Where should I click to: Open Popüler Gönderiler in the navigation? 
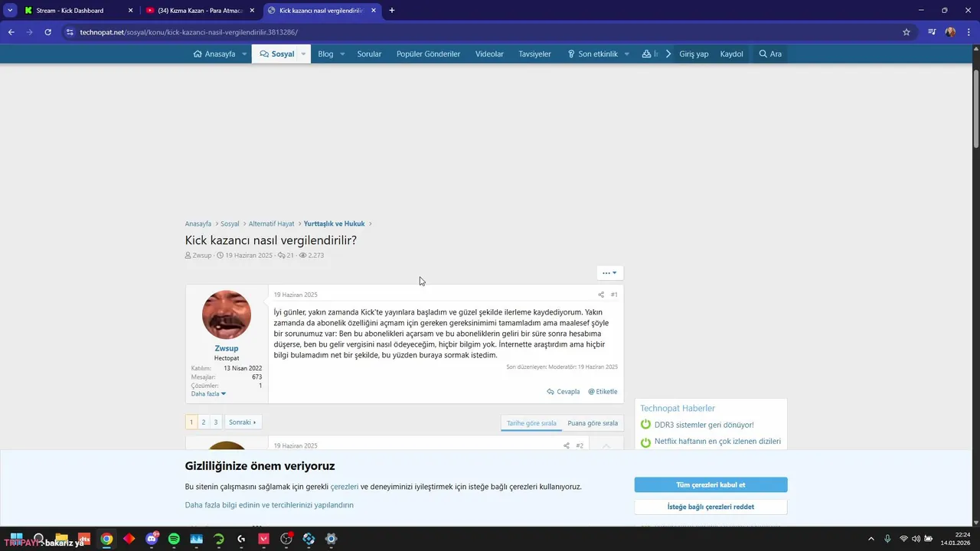coord(428,54)
